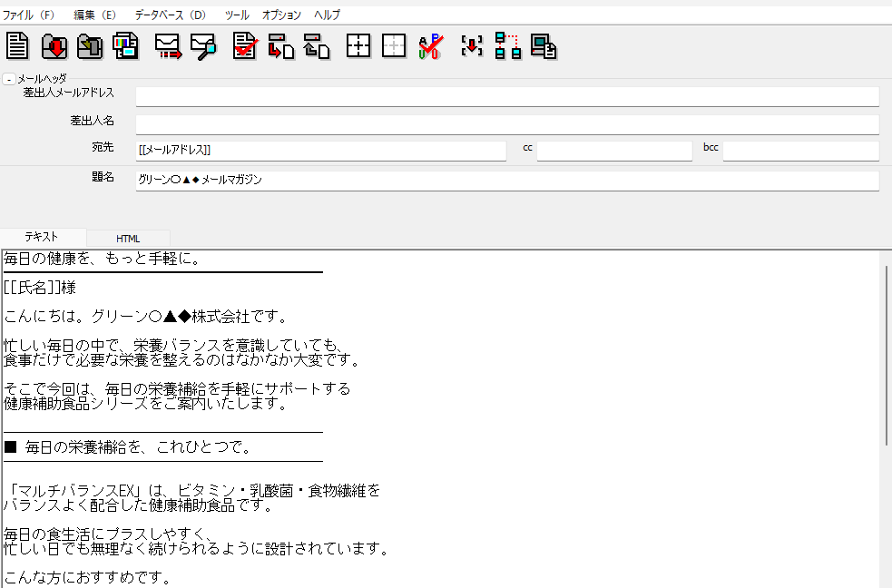892x588 pixels.
Task: Click the envelope magnifier preview icon
Action: click(x=203, y=46)
